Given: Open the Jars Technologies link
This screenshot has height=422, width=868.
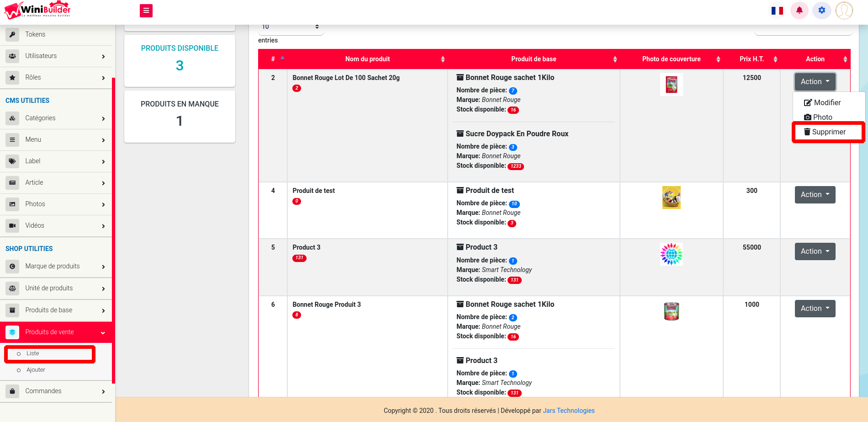Looking at the screenshot, I should [569, 411].
